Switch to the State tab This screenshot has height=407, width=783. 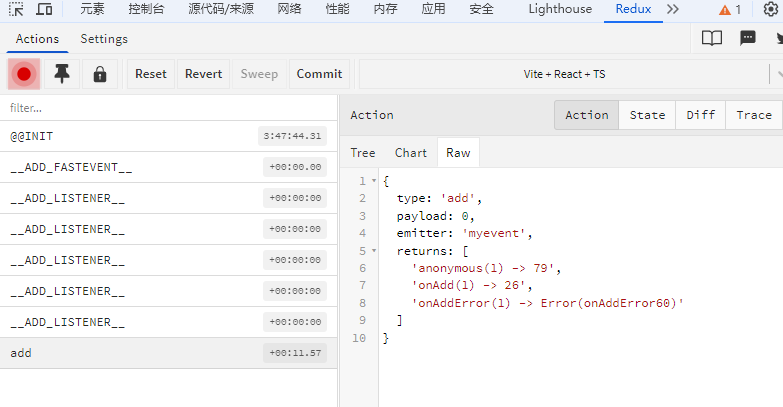click(x=647, y=115)
